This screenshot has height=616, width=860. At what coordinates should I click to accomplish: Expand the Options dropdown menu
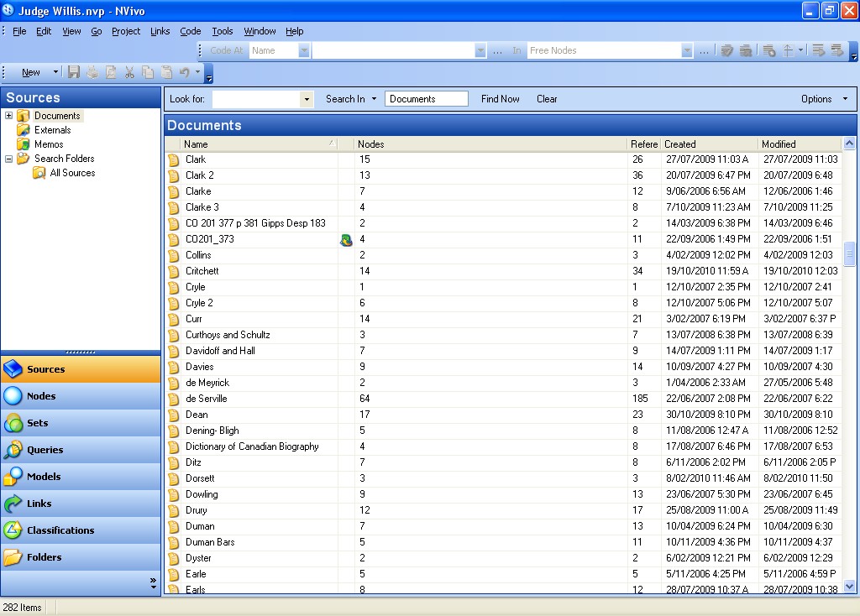click(x=823, y=99)
